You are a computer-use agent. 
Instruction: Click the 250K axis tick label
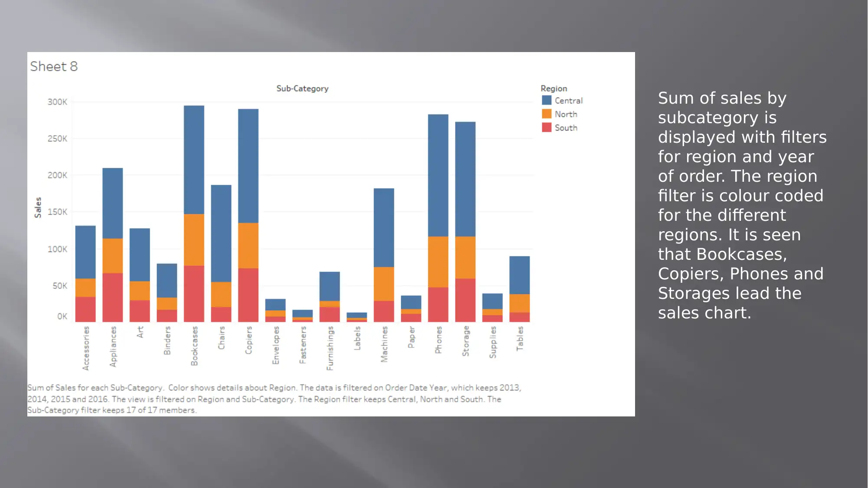57,139
